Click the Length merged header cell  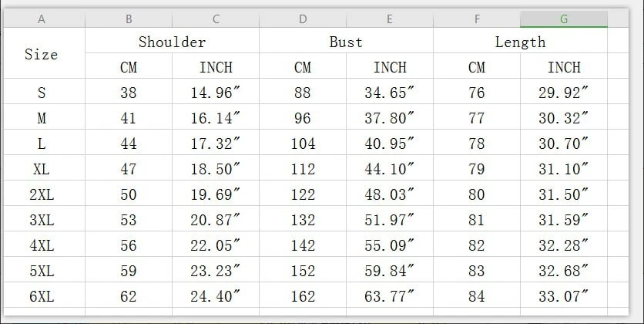coord(520,40)
